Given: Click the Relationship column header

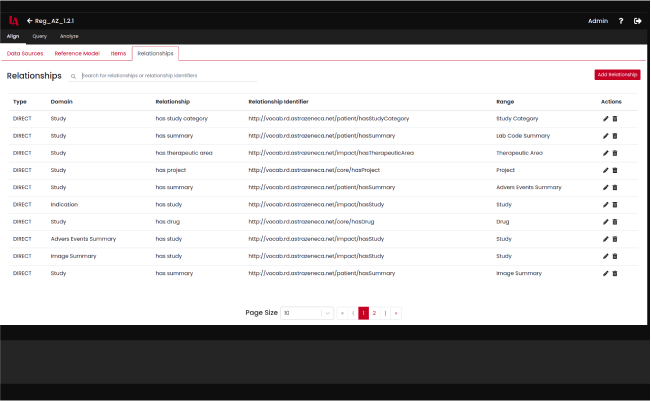Looking at the screenshot, I should pyautogui.click(x=173, y=102).
